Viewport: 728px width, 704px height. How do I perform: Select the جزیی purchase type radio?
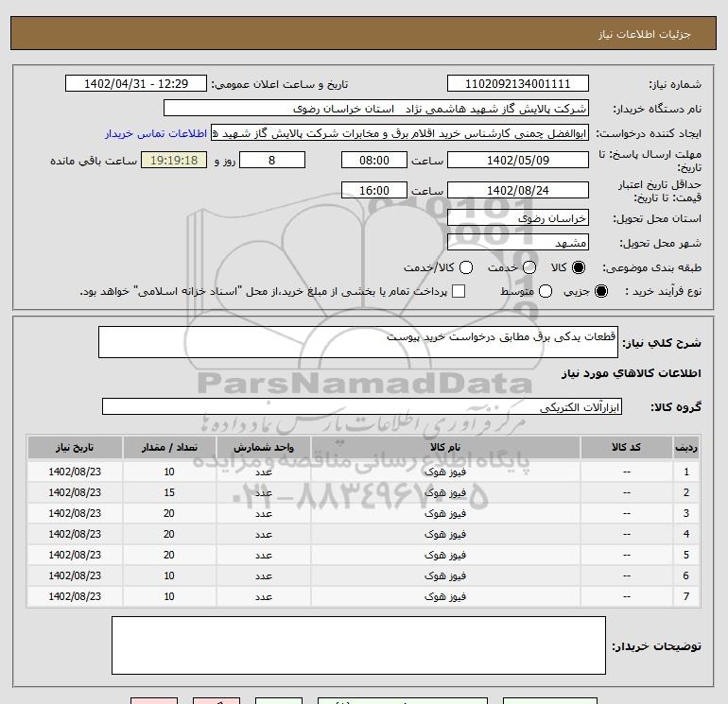tap(600, 291)
